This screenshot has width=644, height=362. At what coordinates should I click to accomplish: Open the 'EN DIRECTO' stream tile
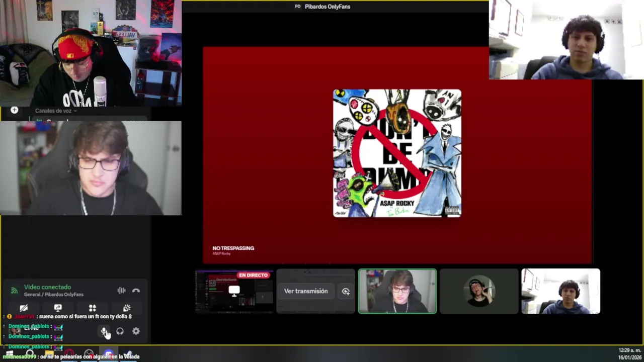pos(234,291)
